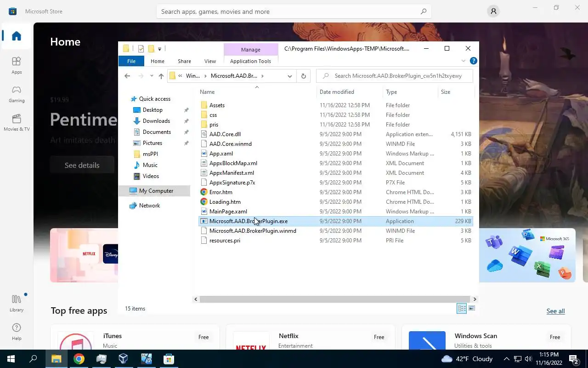Click Free button on Windows Scan card

(x=555, y=337)
